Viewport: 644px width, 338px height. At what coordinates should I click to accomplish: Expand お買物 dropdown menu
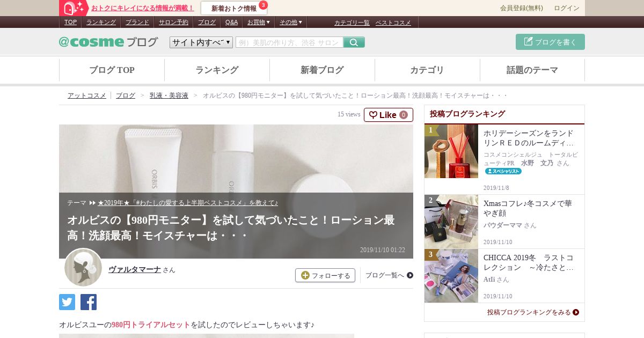[258, 22]
